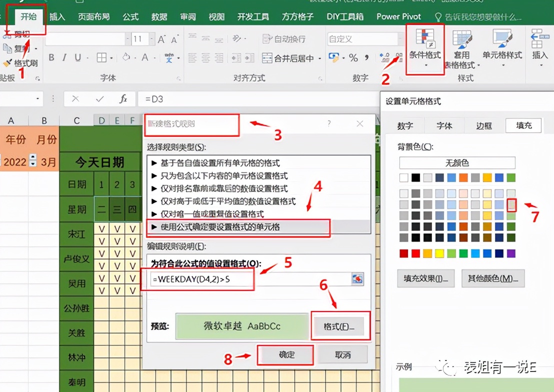Open 单元格样式 (Cell Styles) gallery
554x392 pixels.
(x=502, y=47)
